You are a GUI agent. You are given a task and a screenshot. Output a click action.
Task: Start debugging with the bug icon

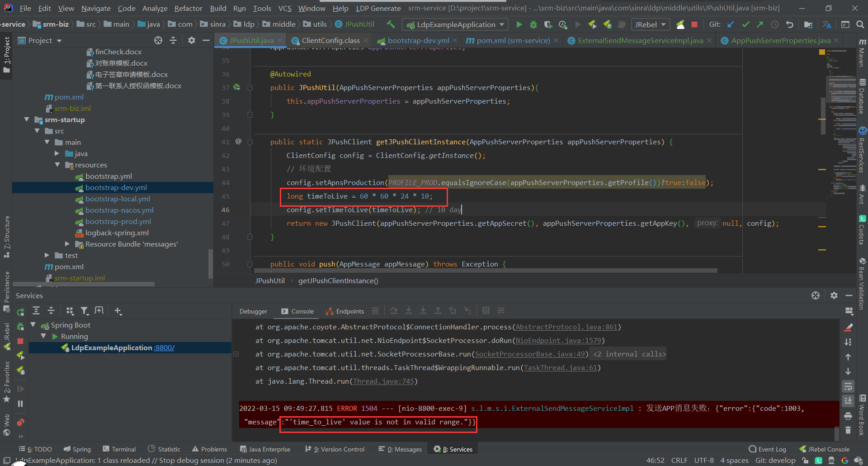click(533, 24)
